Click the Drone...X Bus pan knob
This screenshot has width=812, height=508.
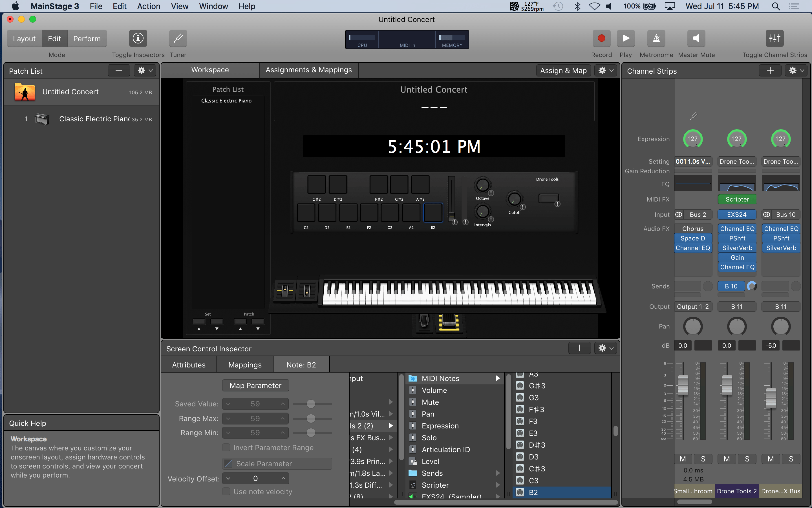point(781,326)
